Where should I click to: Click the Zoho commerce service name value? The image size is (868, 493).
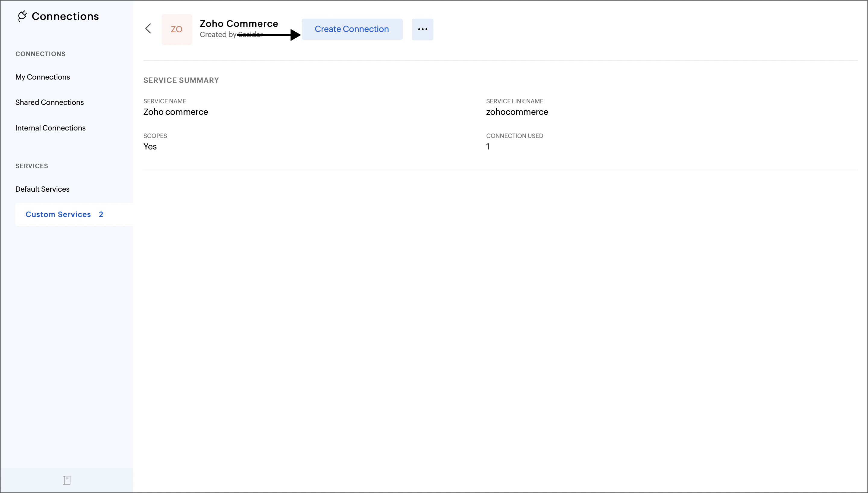[x=175, y=112]
